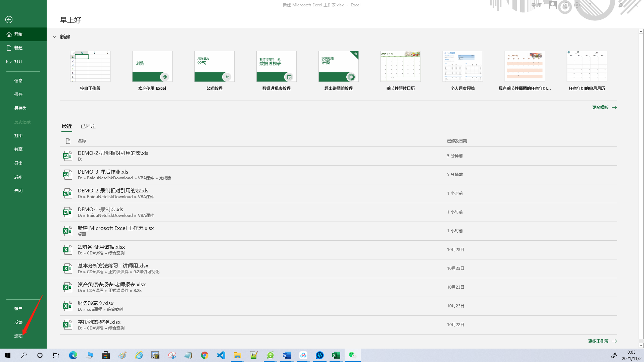The image size is (644, 362).
Task: Click the file icon beside DEMO-1-录制宏.xls
Action: [x=67, y=213]
